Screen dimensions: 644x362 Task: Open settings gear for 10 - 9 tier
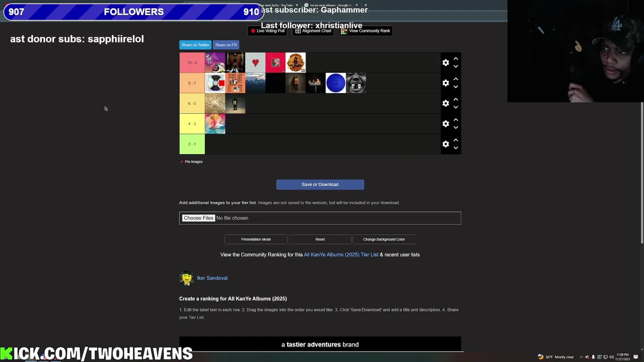coord(445,63)
